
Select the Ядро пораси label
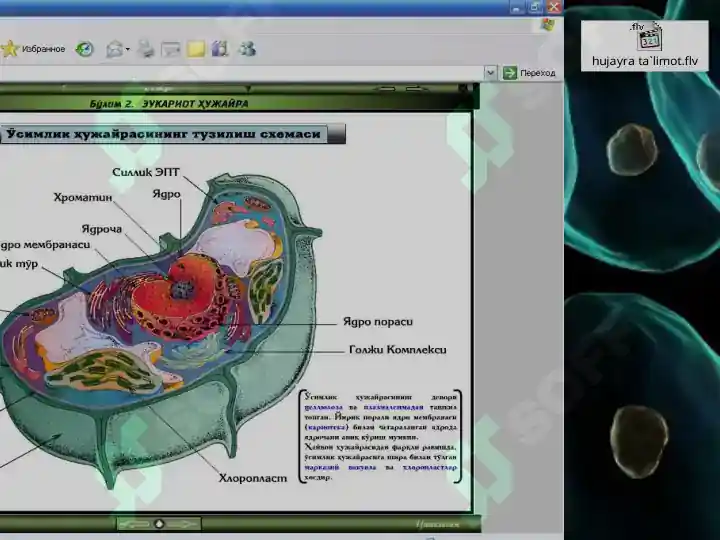[378, 322]
